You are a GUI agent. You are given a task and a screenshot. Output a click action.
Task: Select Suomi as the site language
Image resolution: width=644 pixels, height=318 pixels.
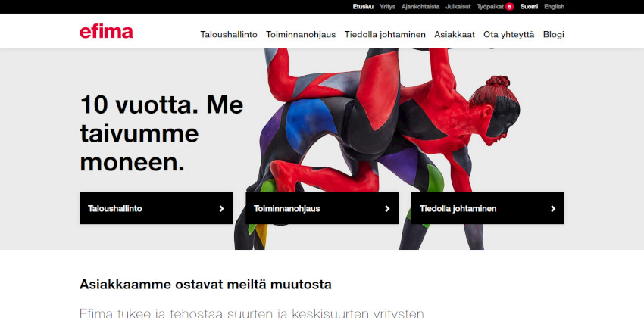529,7
